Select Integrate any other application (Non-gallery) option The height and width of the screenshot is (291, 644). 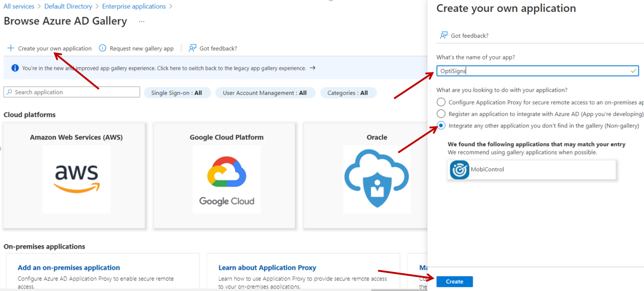[x=441, y=125]
